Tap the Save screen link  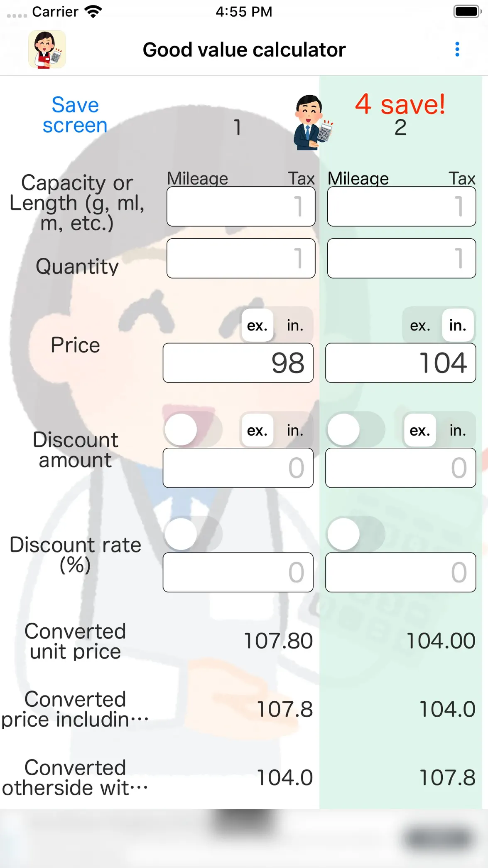pyautogui.click(x=75, y=115)
